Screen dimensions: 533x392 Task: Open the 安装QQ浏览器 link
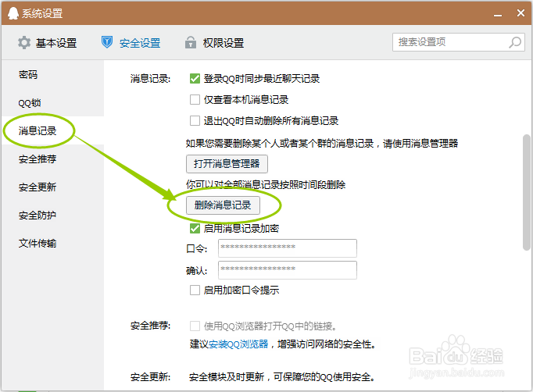[x=238, y=344]
